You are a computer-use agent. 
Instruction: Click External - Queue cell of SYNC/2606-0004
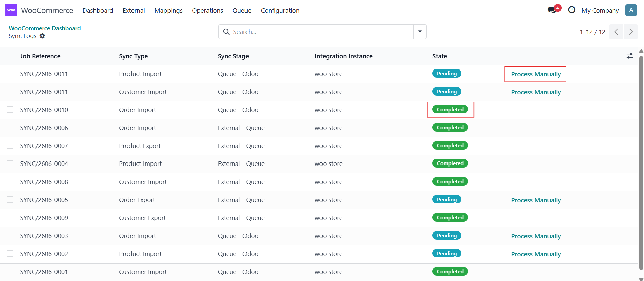point(241,163)
